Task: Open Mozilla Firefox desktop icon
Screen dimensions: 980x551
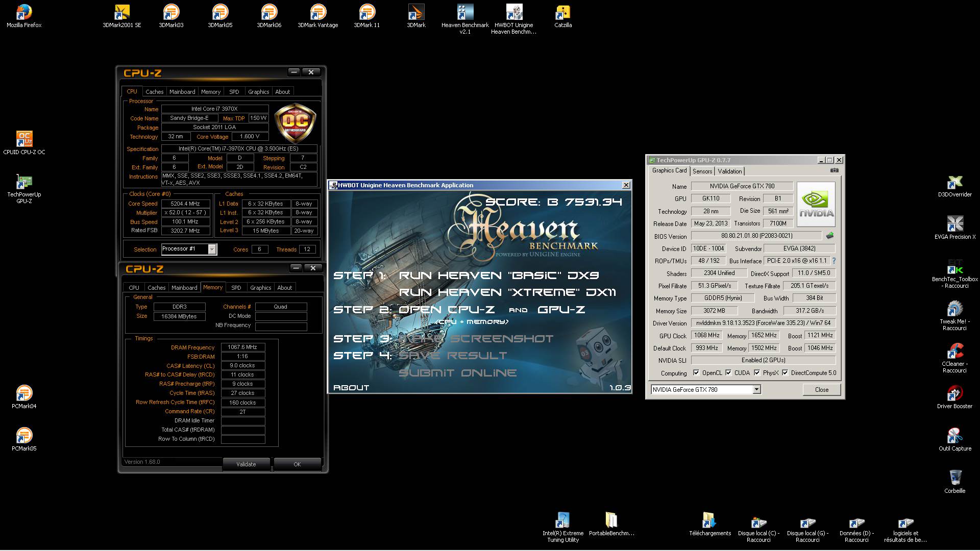Action: tap(24, 16)
